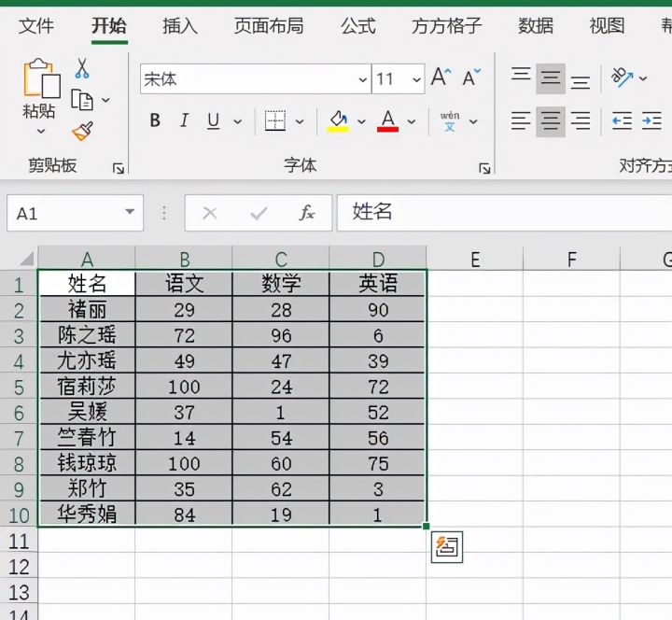Click header cell 数学
The image size is (672, 620).
pos(281,284)
